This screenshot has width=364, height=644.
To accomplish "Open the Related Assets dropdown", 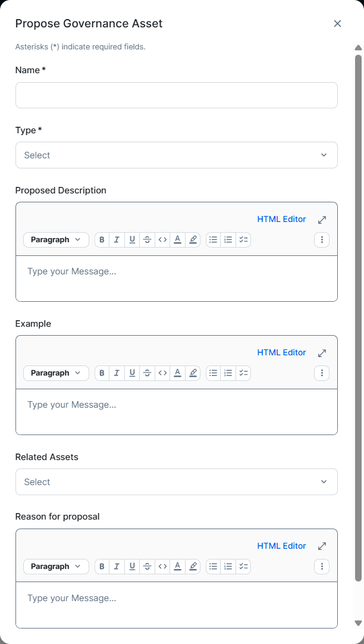I will (177, 482).
